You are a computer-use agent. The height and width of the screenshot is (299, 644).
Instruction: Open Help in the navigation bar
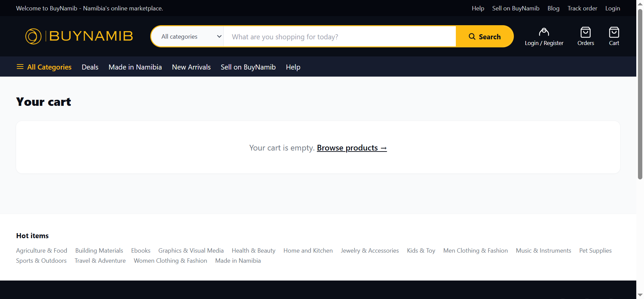[293, 67]
